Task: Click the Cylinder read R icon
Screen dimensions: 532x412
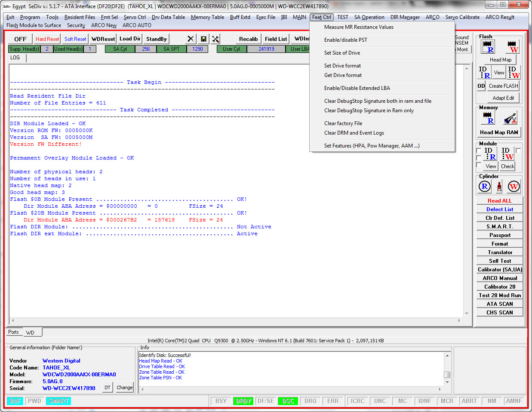Action: [x=485, y=186]
